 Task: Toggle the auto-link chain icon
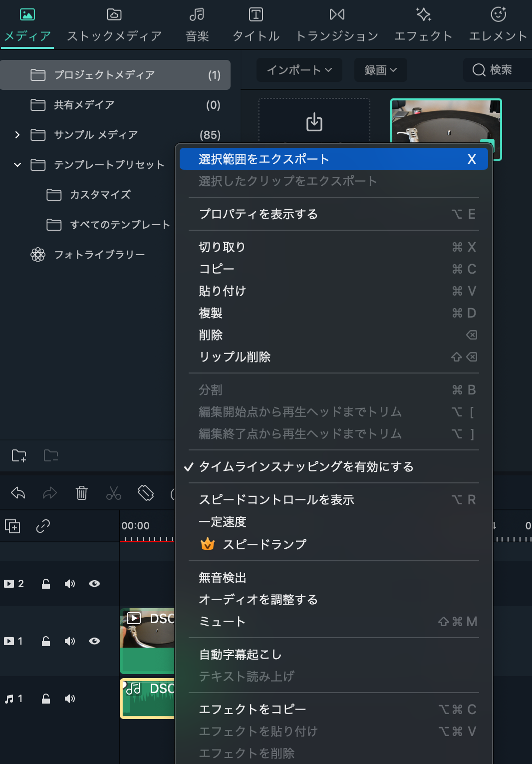click(x=43, y=526)
